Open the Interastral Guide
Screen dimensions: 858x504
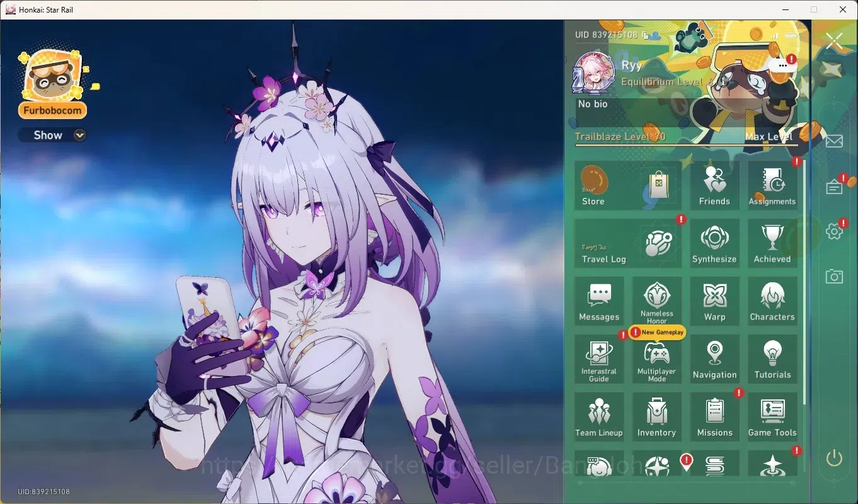[x=599, y=359]
